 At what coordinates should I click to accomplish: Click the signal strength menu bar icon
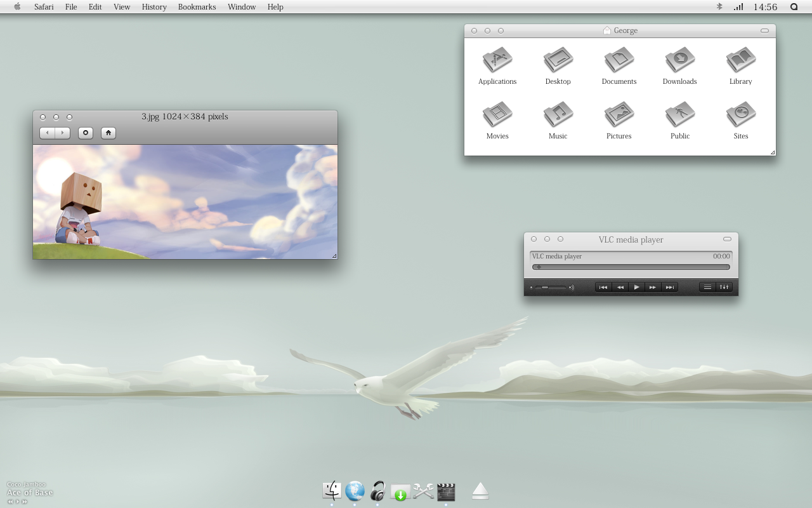738,7
